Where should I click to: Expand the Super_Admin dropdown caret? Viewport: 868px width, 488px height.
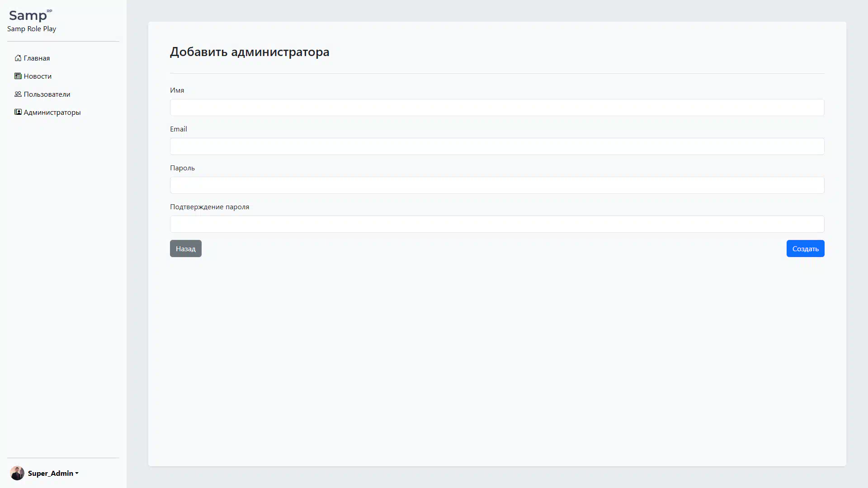coord(77,474)
